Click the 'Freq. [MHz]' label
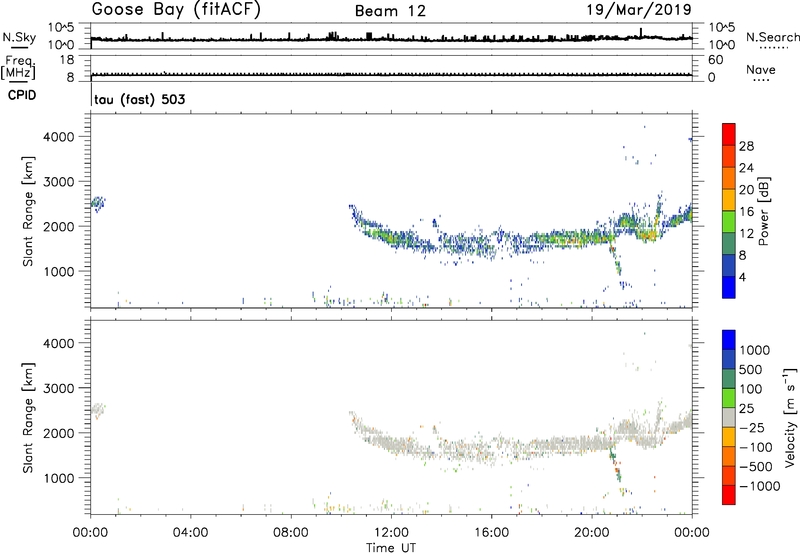The image size is (800, 554). tap(19, 67)
